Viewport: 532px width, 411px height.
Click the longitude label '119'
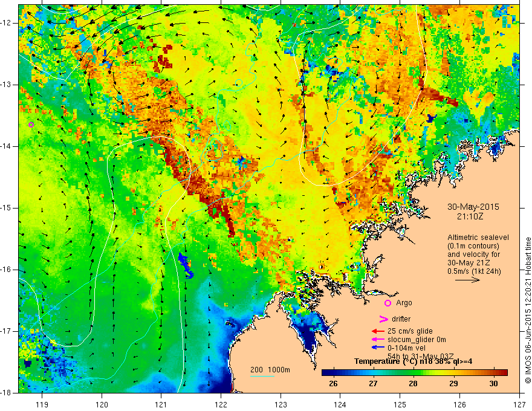[x=42, y=404]
